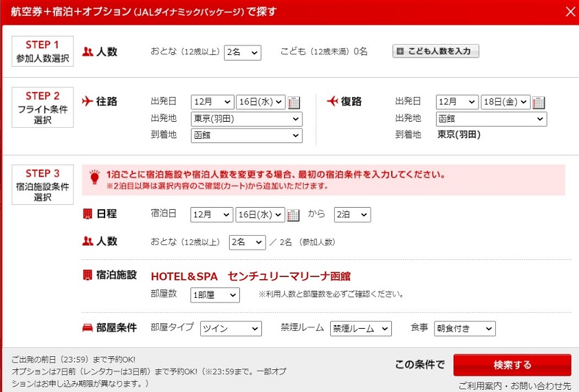Screen dimensions: 579x392
Task: Open the 宿泊日 month dropdown
Action: 212,215
